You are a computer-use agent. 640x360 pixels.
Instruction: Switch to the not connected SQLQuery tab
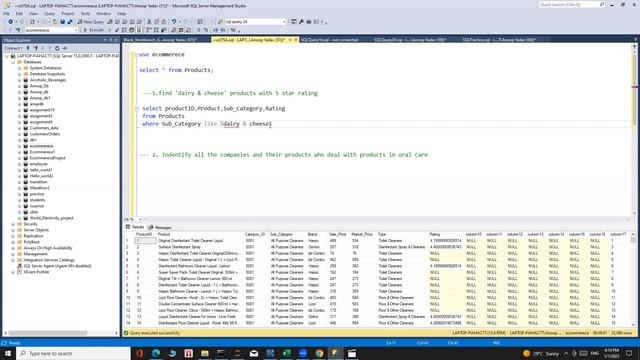(x=329, y=40)
